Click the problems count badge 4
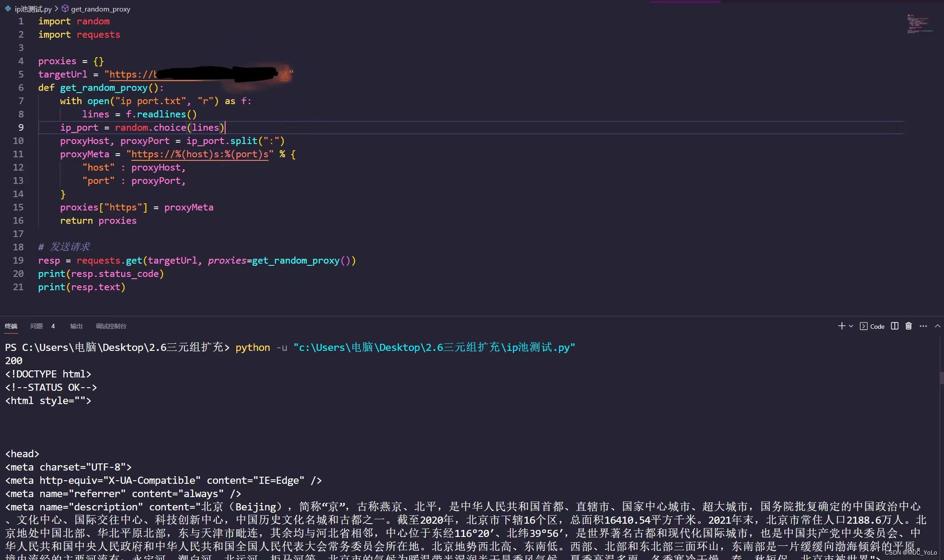Image resolution: width=944 pixels, height=560 pixels. tap(53, 326)
